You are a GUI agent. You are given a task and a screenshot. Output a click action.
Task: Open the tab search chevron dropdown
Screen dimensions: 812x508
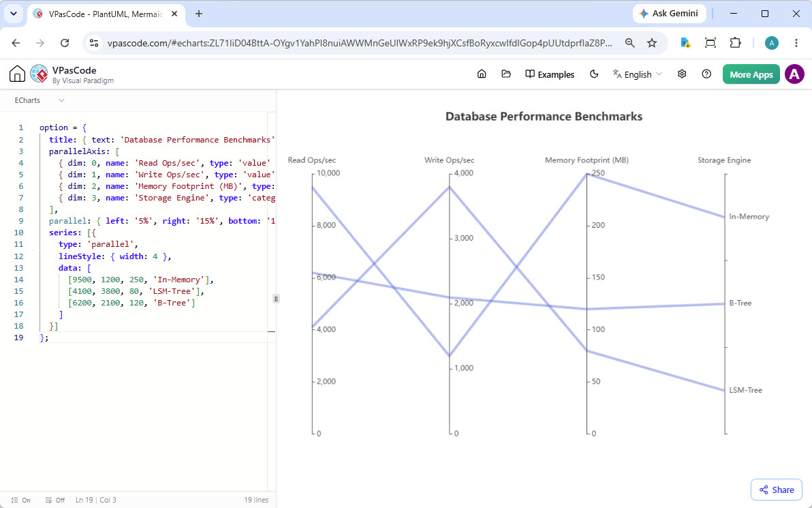coord(14,14)
